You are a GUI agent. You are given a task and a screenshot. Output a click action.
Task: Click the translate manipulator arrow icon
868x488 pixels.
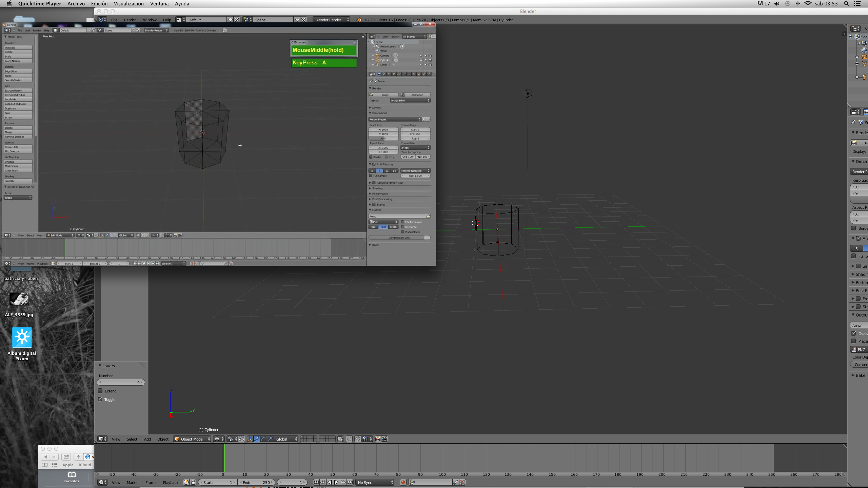257,439
